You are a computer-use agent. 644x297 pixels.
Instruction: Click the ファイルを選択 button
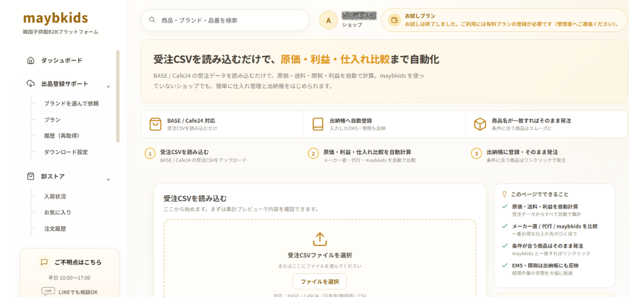(x=320, y=282)
